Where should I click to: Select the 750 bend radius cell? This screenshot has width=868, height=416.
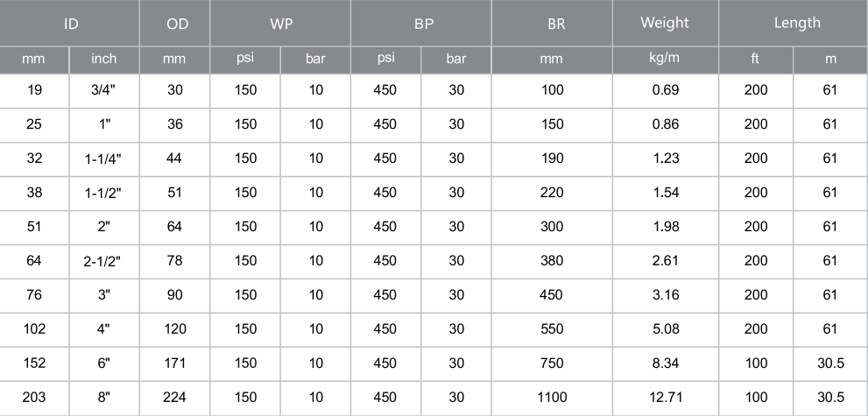pos(552,364)
